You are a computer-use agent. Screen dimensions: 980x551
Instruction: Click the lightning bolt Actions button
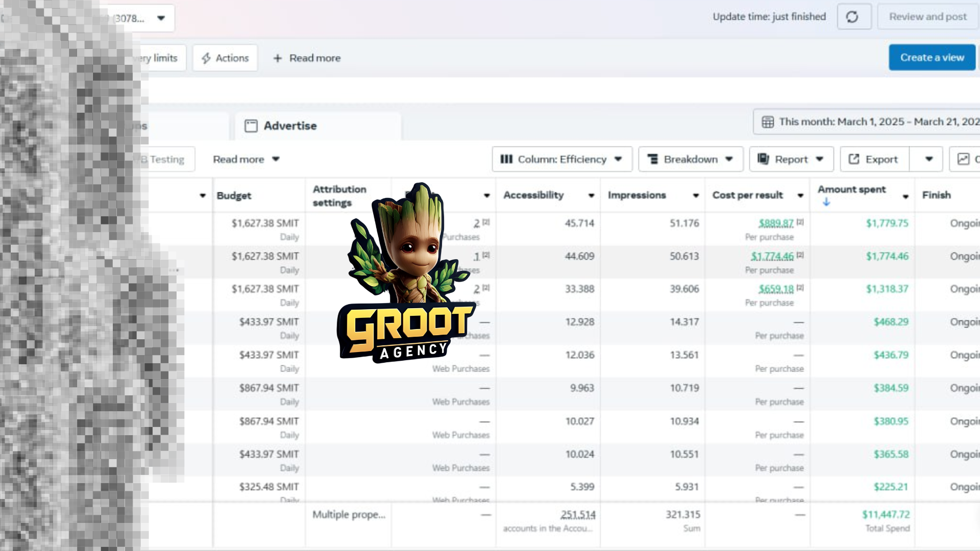[x=225, y=58]
